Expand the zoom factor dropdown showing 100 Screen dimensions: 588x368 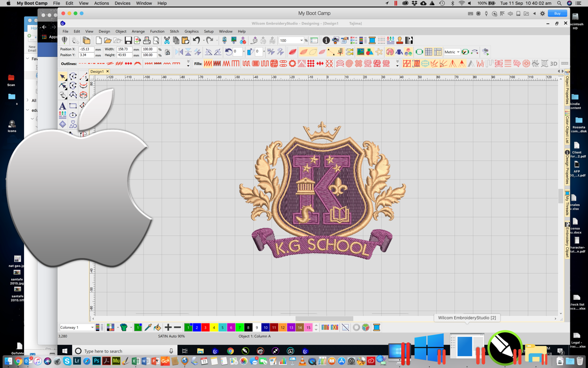coord(301,41)
